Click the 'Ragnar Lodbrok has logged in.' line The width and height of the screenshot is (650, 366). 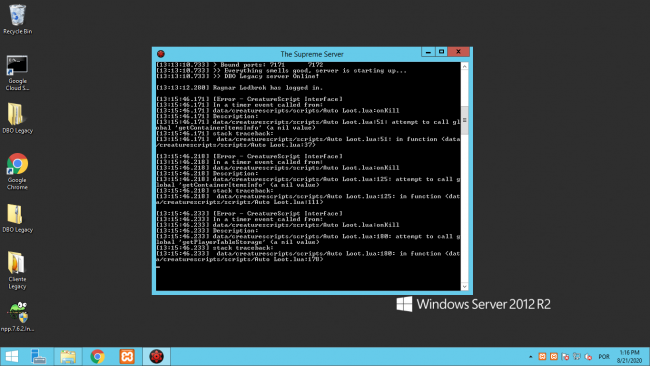(x=239, y=88)
